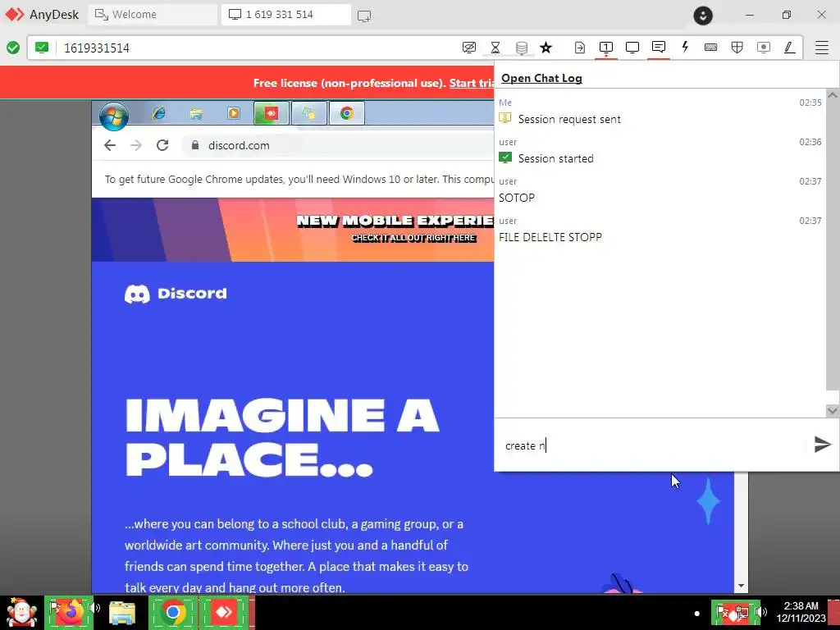Click the chat scrollbar up arrow
This screenshot has height=630, width=840.
tap(832, 95)
